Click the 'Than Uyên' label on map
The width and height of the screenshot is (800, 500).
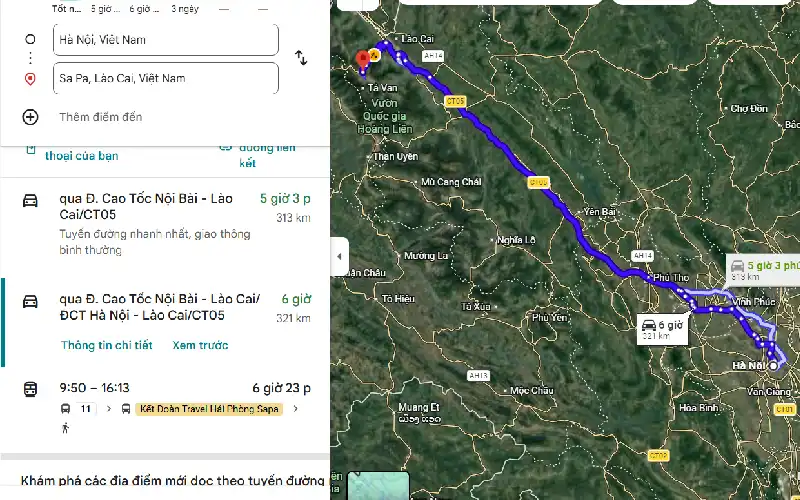coord(395,157)
